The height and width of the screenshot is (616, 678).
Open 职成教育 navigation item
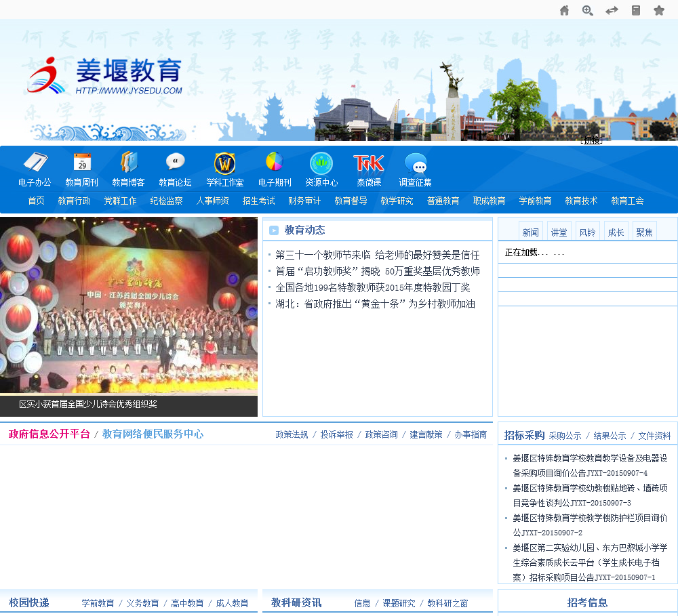[489, 201]
